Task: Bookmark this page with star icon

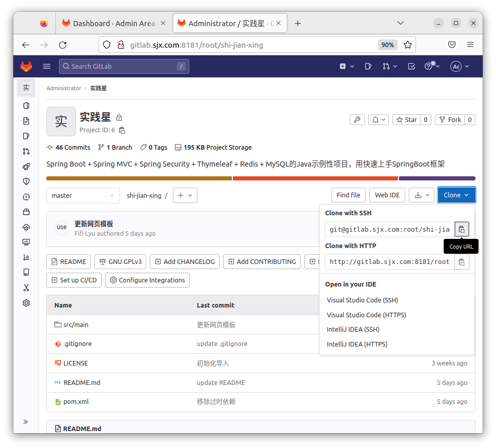Action: [407, 45]
